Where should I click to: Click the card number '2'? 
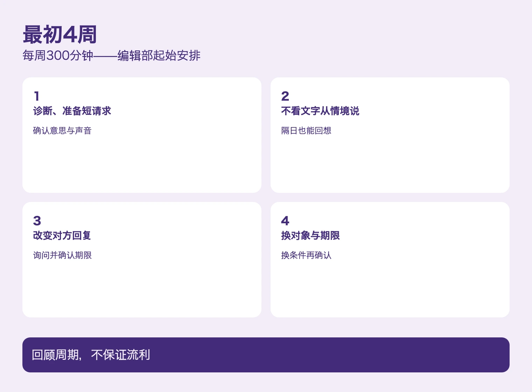click(x=285, y=96)
